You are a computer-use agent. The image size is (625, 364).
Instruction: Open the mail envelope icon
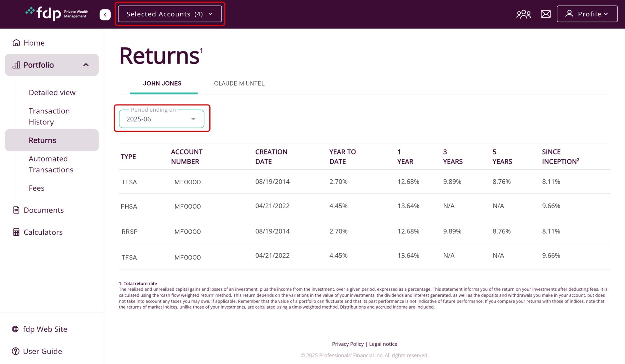545,14
